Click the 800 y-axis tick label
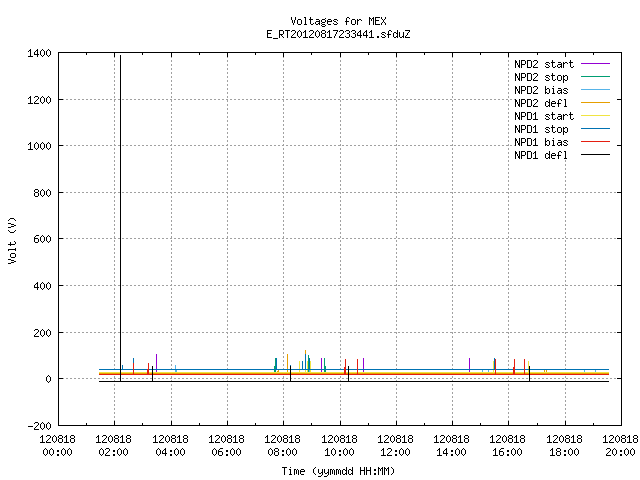The image size is (640, 480). point(42,193)
